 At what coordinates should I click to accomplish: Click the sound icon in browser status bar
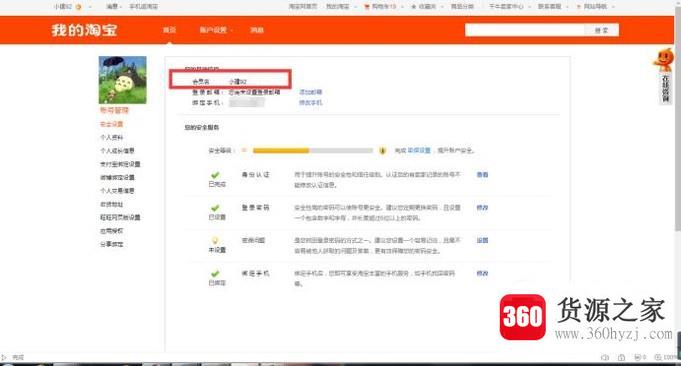[x=605, y=357]
